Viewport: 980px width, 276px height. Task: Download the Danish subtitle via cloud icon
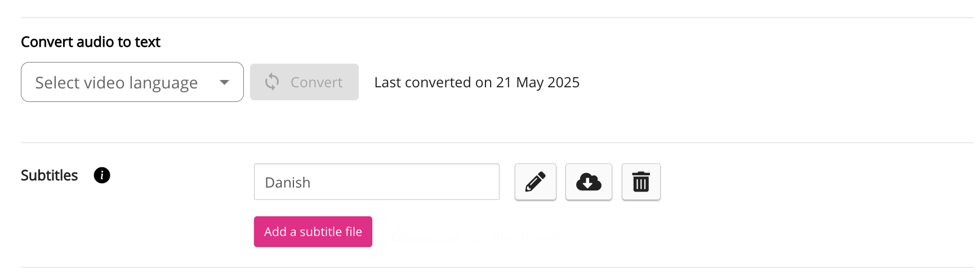(589, 182)
